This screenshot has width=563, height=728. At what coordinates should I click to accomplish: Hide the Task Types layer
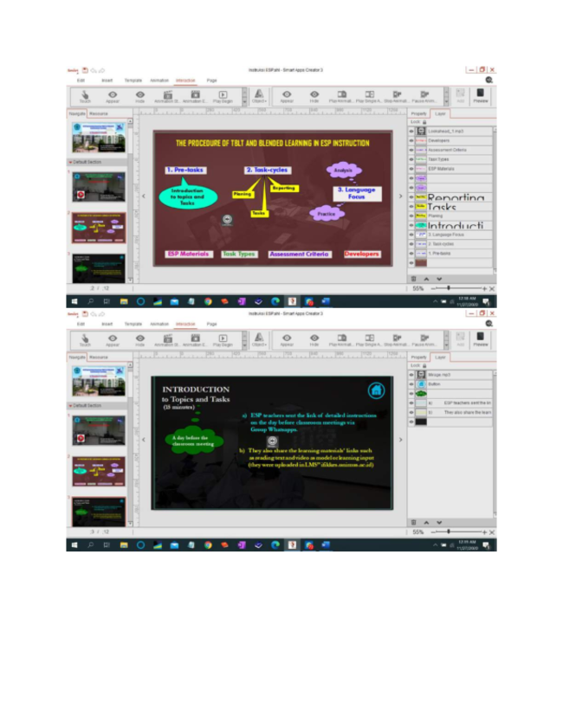pyautogui.click(x=411, y=159)
